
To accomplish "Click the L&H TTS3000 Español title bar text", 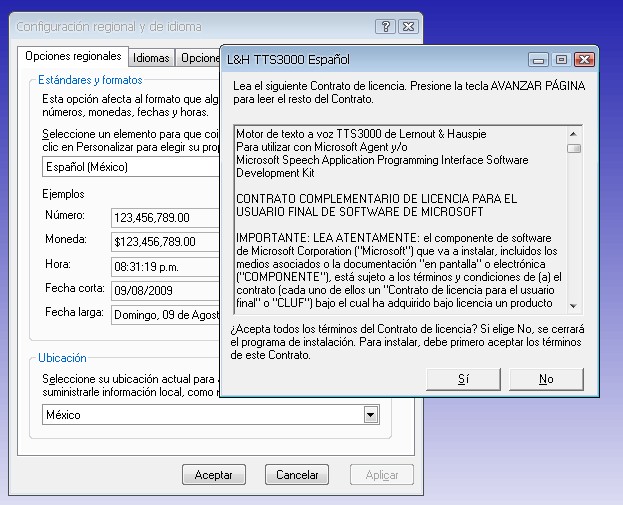I will (x=288, y=60).
